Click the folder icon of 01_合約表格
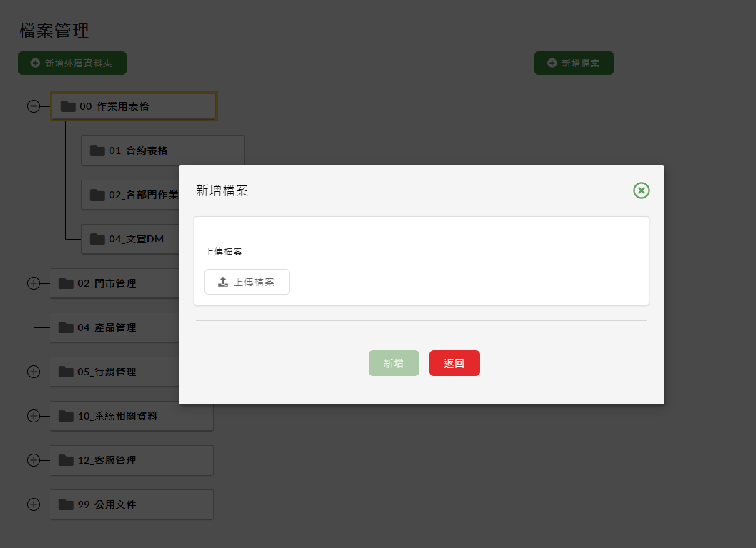The width and height of the screenshot is (756, 548). (97, 151)
